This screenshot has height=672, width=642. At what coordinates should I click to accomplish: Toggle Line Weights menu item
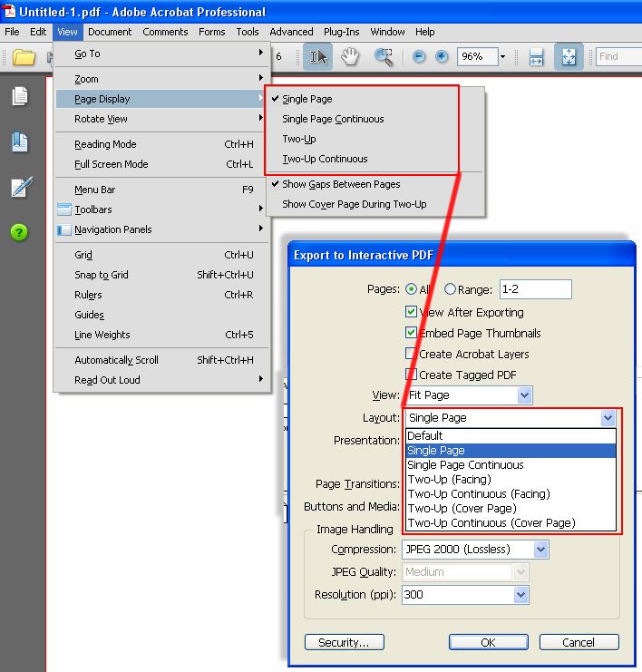click(162, 335)
